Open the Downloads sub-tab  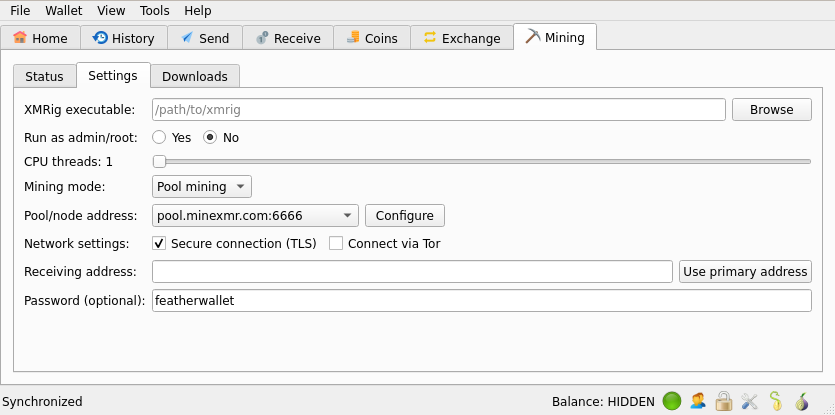pyautogui.click(x=195, y=77)
